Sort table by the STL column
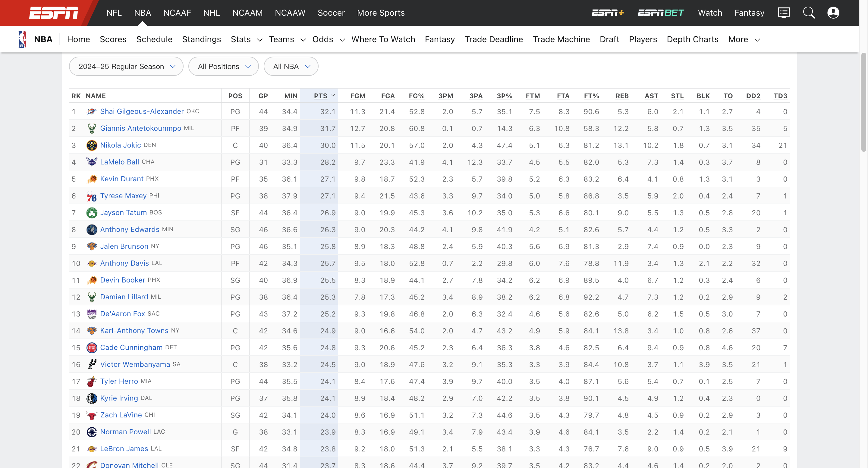The image size is (868, 468). point(677,96)
